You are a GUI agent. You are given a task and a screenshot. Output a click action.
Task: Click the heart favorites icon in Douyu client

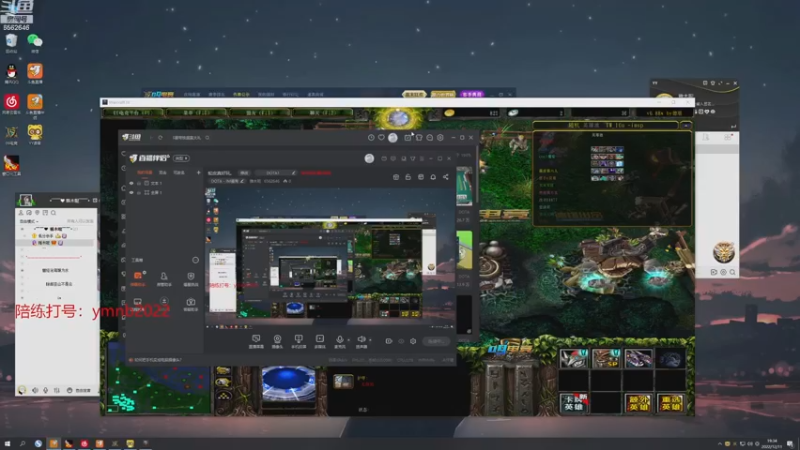pos(381,138)
